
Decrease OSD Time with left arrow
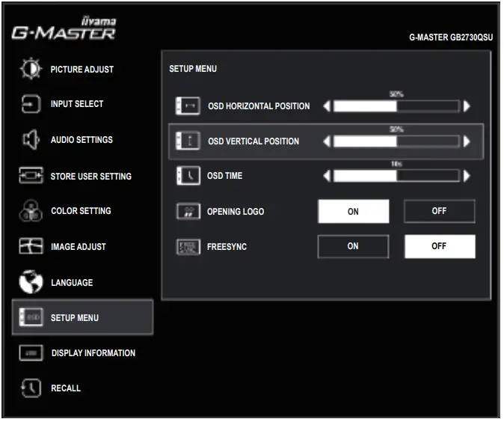327,176
